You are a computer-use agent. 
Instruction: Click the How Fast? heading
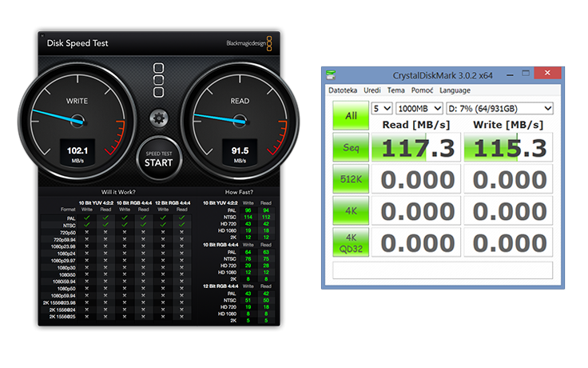point(239,192)
